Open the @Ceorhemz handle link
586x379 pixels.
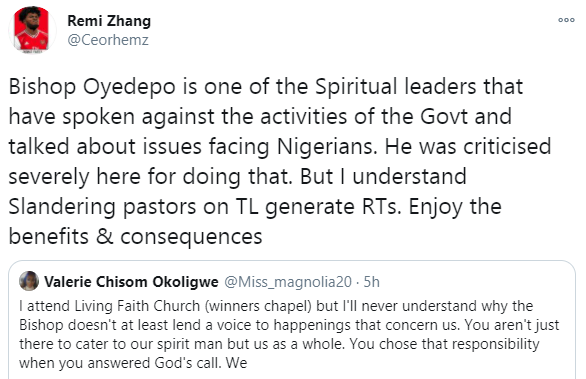click(108, 40)
